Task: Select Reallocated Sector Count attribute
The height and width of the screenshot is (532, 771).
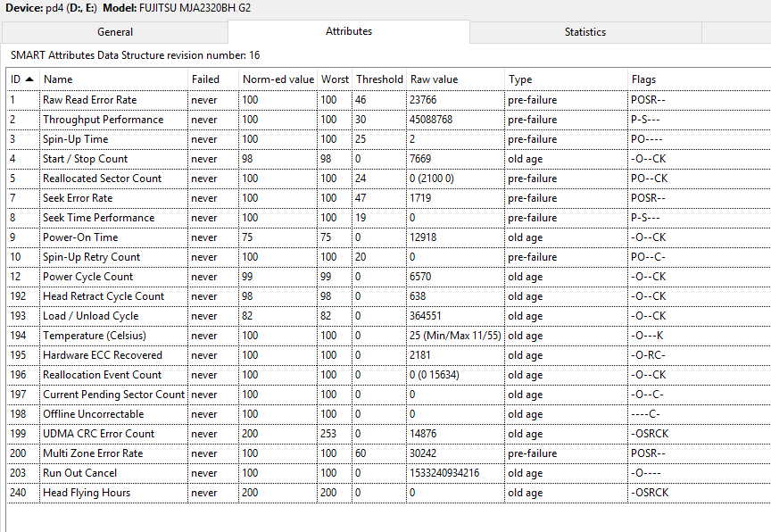Action: tap(389, 179)
